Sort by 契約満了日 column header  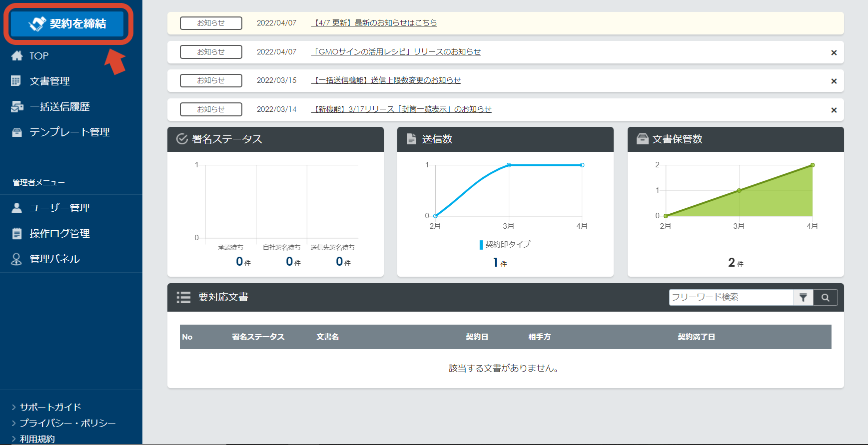[696, 337]
